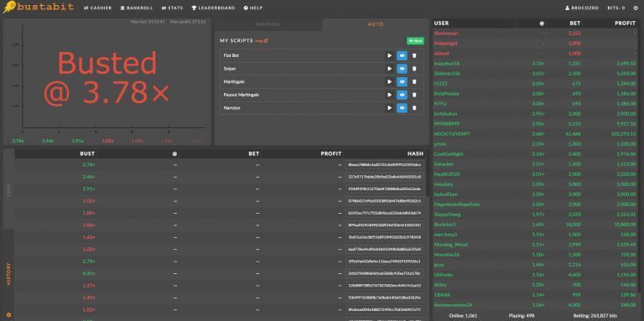View the Payout Martingale script source

(402, 95)
